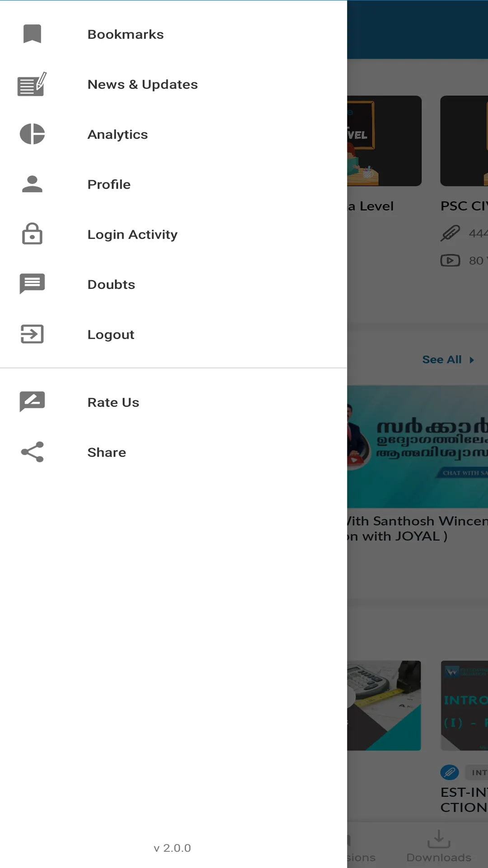Choose the Login Activity entry

click(132, 235)
